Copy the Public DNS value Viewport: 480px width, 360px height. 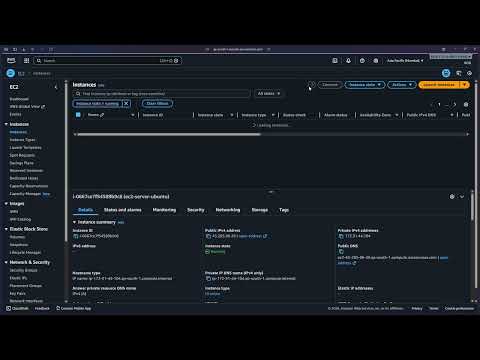coord(341,252)
